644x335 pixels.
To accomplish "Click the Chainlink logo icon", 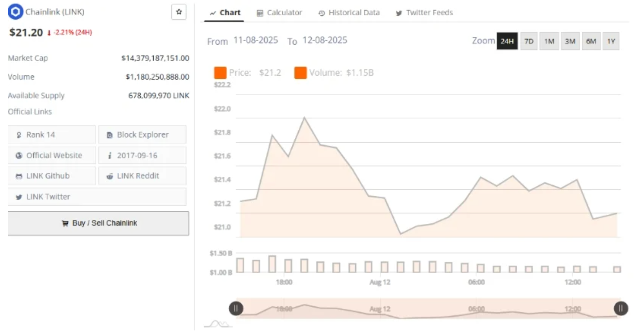I will click(x=16, y=12).
